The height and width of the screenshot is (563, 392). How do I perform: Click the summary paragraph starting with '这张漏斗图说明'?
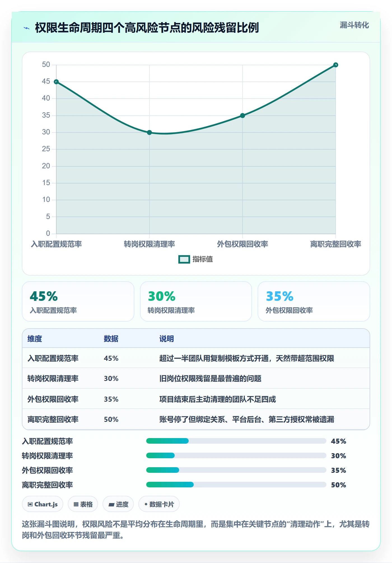(x=196, y=530)
